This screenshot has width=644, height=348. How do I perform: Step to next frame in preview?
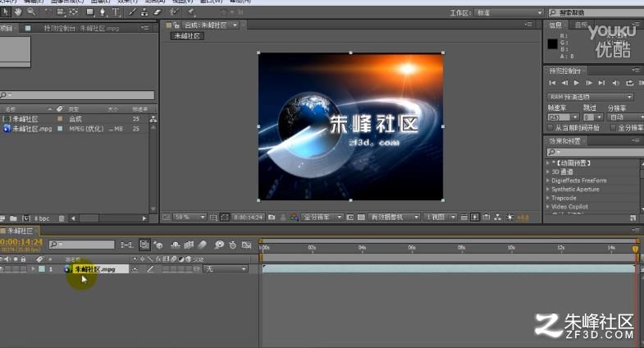[589, 83]
